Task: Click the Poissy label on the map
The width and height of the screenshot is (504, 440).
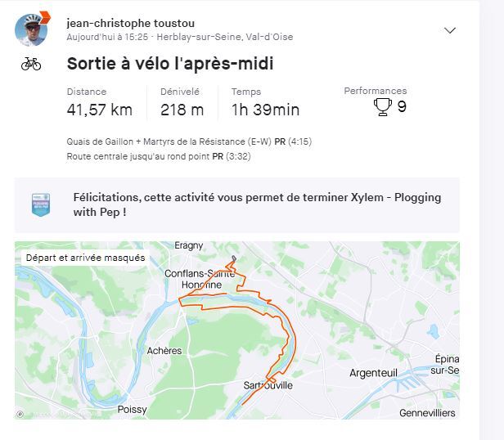Action: [x=132, y=409]
